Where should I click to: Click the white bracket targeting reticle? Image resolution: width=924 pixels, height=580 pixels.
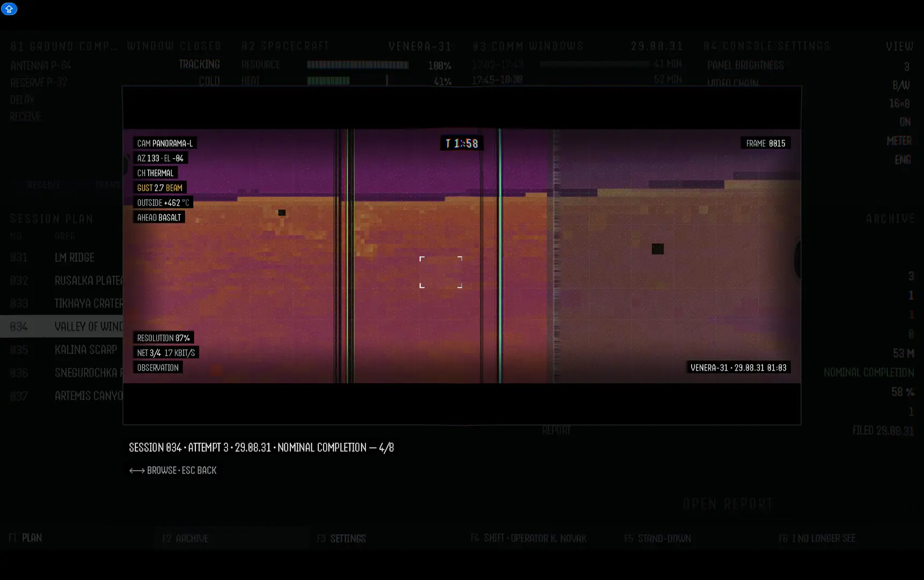coord(441,272)
